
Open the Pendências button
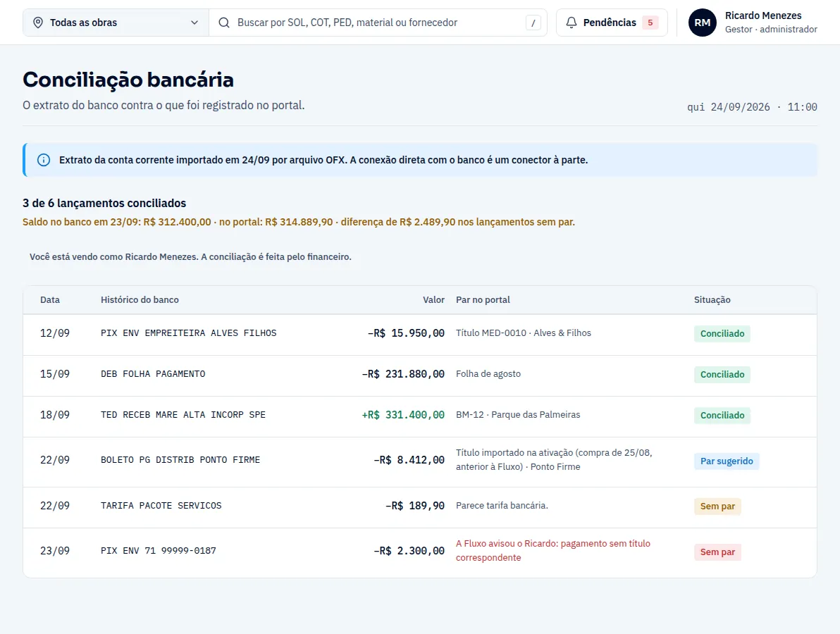612,23
